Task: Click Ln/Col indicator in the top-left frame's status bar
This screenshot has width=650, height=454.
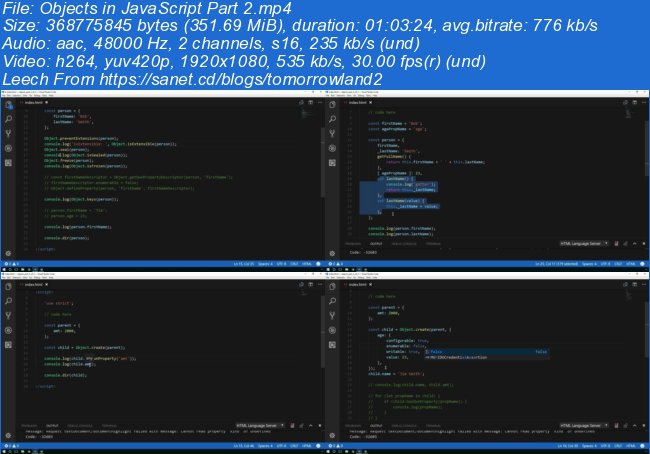Action: (243, 264)
